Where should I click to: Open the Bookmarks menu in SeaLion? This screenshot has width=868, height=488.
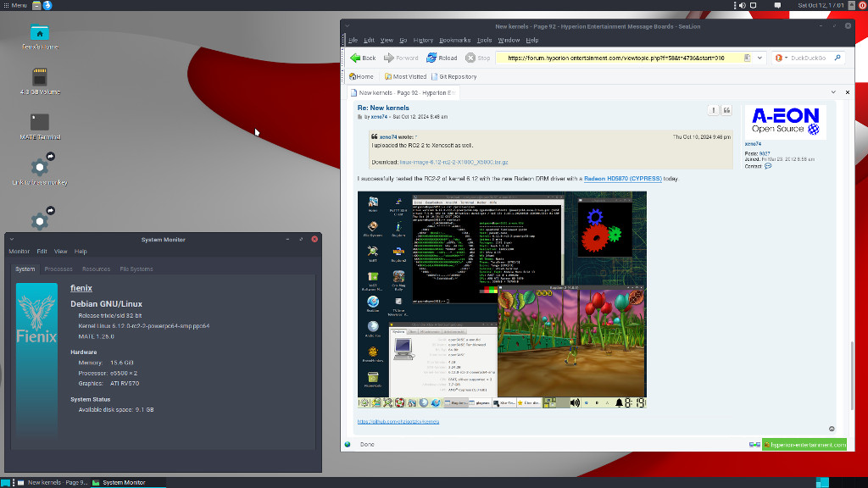tap(454, 40)
